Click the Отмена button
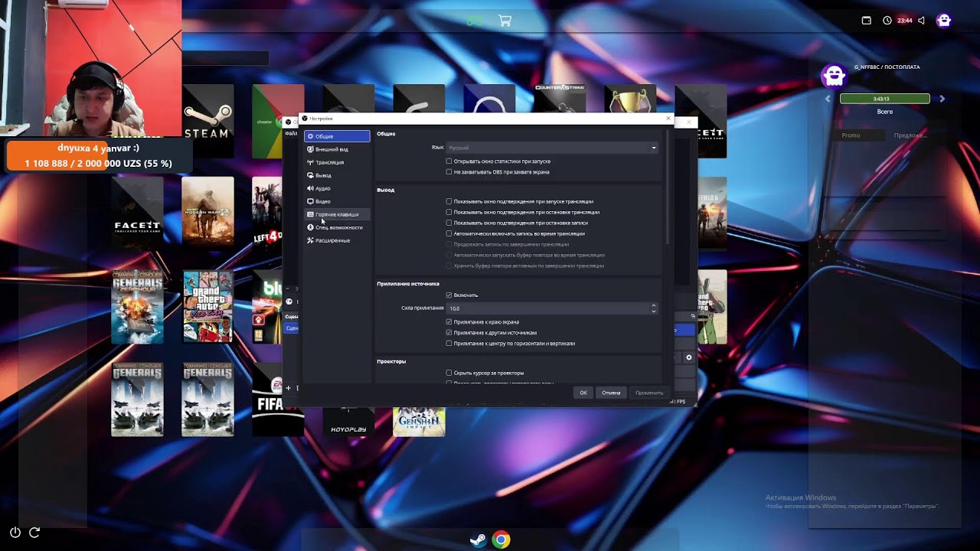980x551 pixels. click(x=611, y=393)
